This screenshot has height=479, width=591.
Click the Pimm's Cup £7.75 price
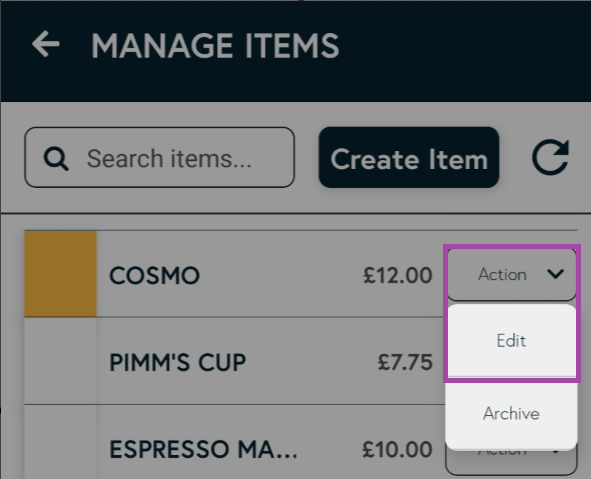pyautogui.click(x=405, y=362)
